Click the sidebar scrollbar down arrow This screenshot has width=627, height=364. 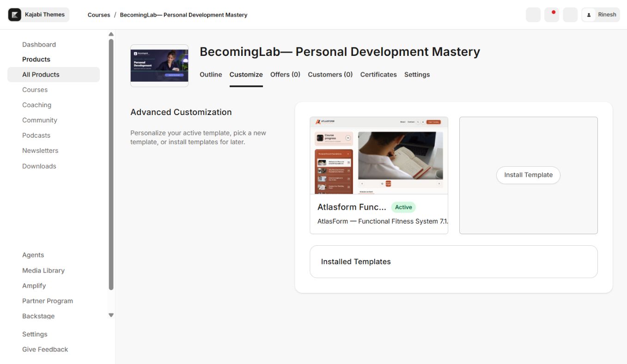coord(111,315)
